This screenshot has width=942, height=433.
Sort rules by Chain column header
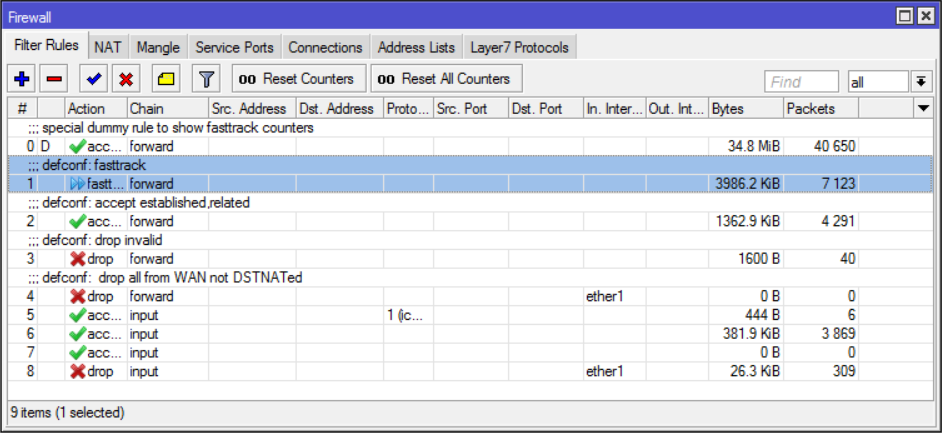coord(166,108)
